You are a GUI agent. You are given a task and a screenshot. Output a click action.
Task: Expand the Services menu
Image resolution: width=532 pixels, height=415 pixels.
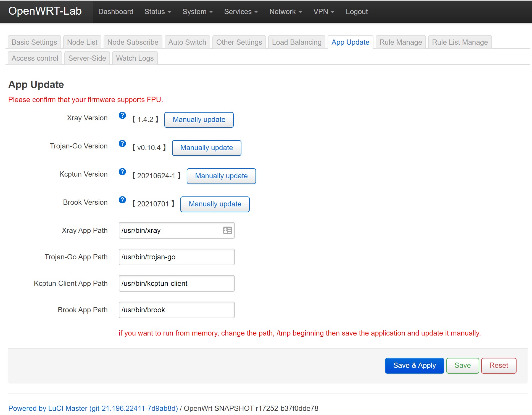pyautogui.click(x=241, y=12)
